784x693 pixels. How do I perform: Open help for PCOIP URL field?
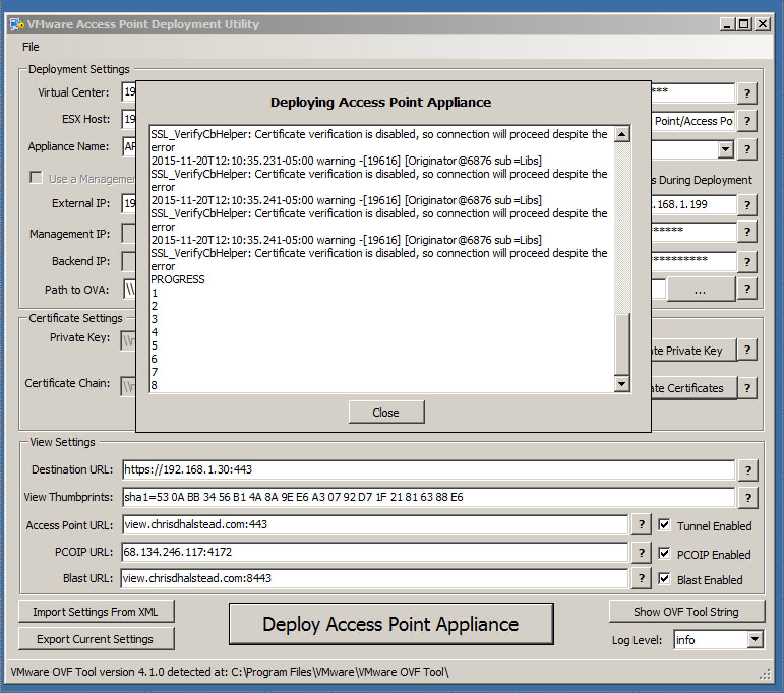point(641,552)
